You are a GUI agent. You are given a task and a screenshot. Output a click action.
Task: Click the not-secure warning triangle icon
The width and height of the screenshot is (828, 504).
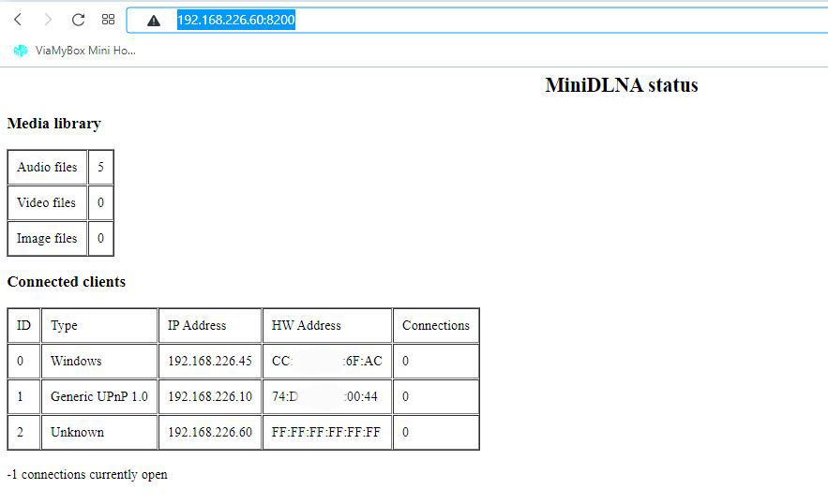click(x=154, y=21)
